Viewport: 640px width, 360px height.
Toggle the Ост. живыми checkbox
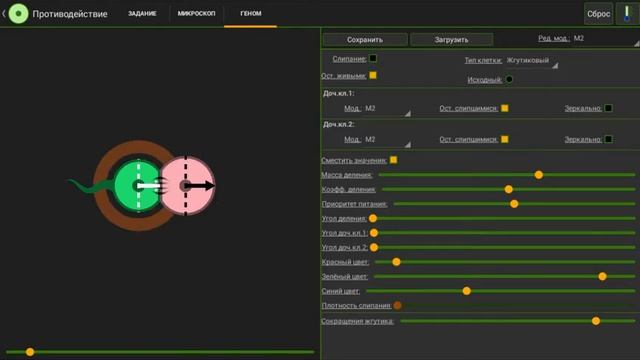coord(373,76)
